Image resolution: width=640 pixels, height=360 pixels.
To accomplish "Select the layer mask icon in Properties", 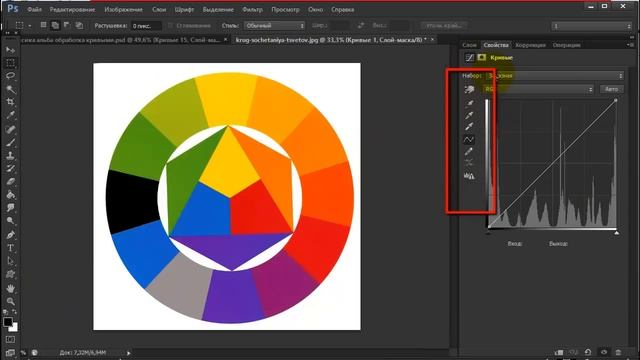I will [482, 58].
